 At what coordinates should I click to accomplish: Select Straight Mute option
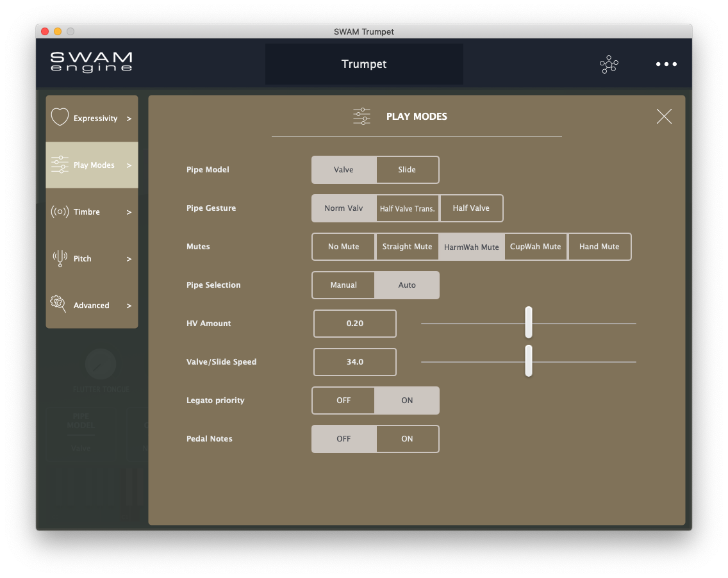click(x=407, y=247)
